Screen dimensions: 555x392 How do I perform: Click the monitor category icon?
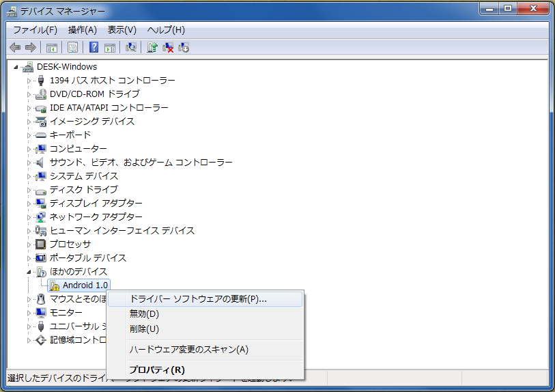pos(41,313)
